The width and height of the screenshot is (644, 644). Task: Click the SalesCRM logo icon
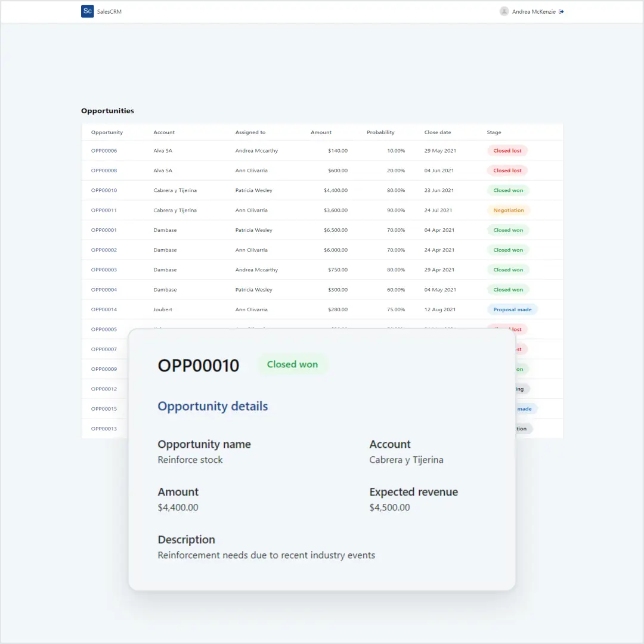click(x=87, y=11)
